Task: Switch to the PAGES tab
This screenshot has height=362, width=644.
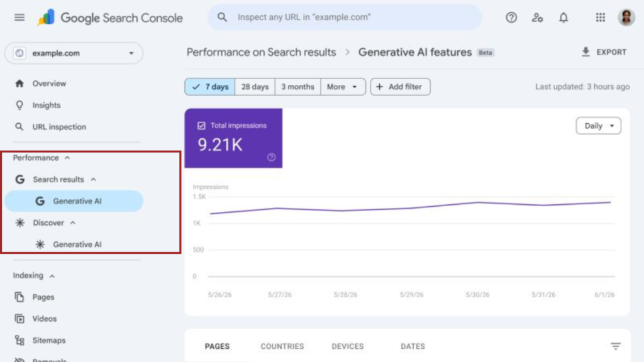Action: 217,346
